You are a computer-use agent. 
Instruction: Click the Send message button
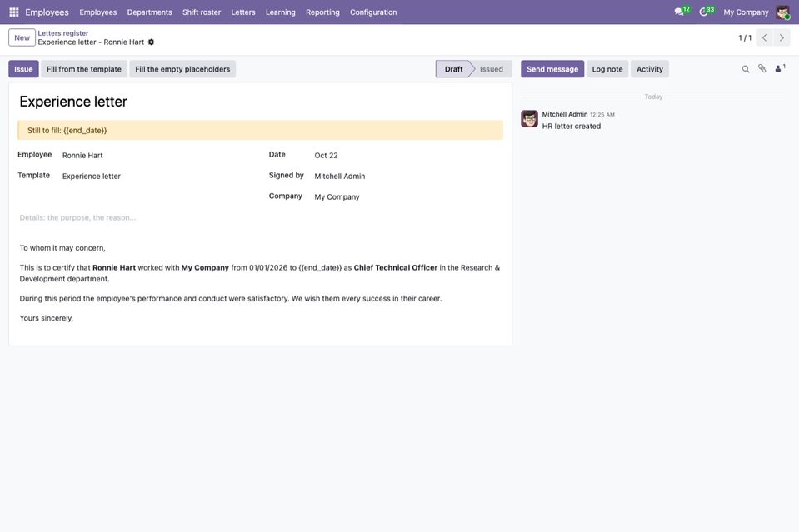(552, 69)
